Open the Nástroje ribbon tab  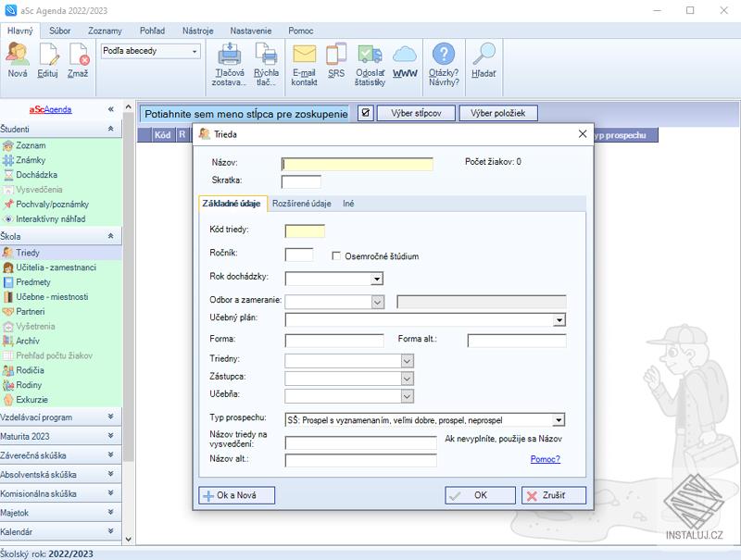pyautogui.click(x=195, y=31)
